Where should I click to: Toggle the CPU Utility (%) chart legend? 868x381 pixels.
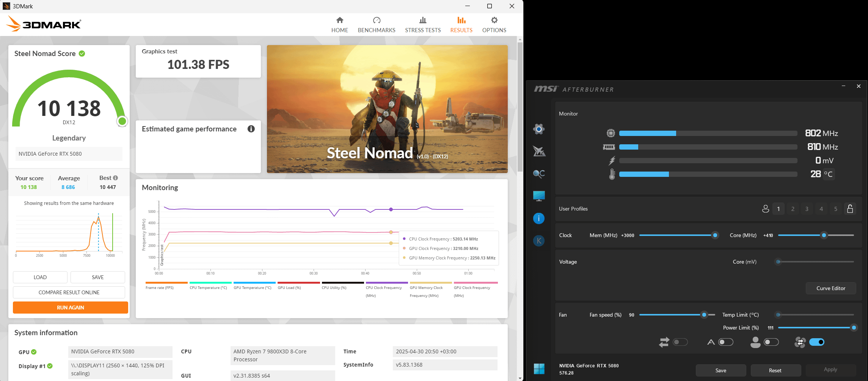tap(343, 286)
